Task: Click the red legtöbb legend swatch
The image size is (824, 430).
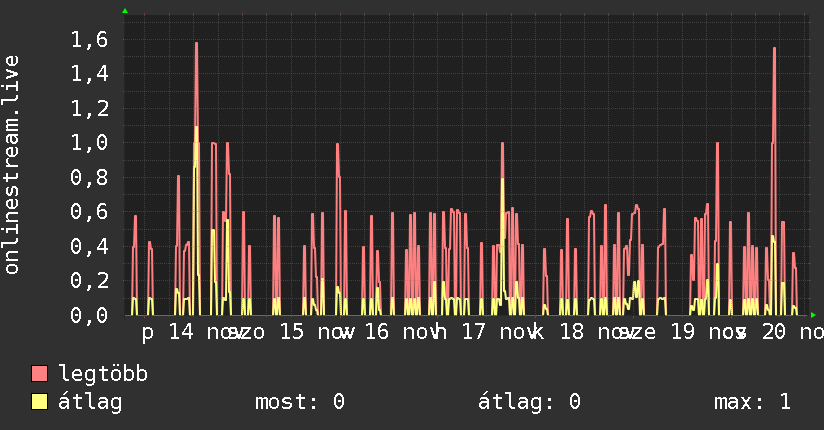Action: [39, 374]
